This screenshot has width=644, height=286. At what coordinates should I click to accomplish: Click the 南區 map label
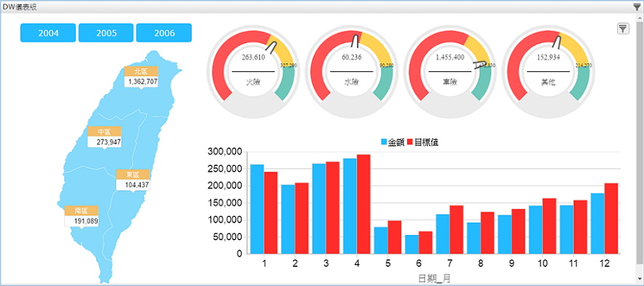[x=82, y=211]
